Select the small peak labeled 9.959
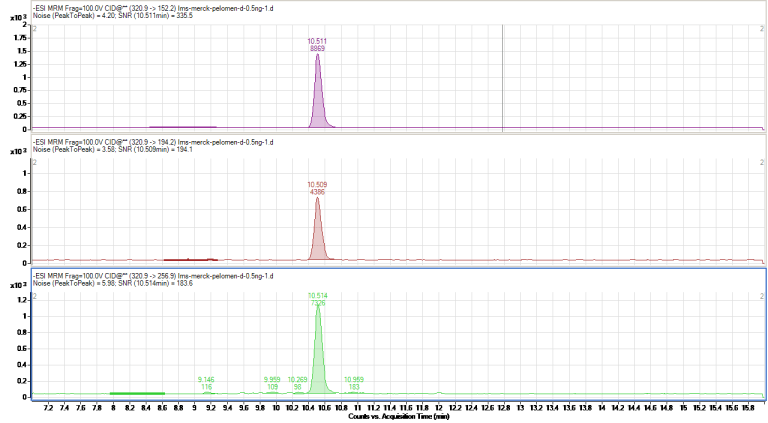Image resolution: width=768 pixels, height=423 pixels. 272,393
